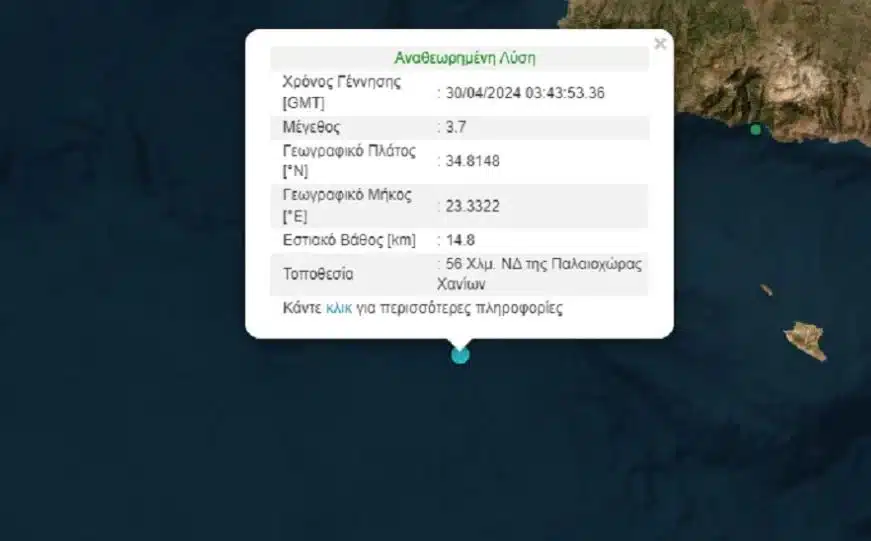Click the large Gavdos island on the map

point(806,341)
